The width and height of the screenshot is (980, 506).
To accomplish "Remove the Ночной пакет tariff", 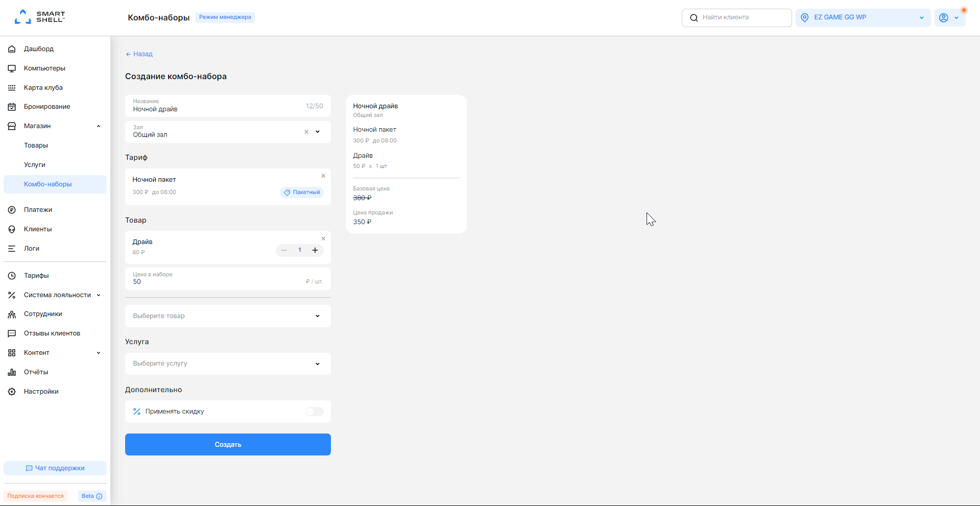I will [323, 176].
